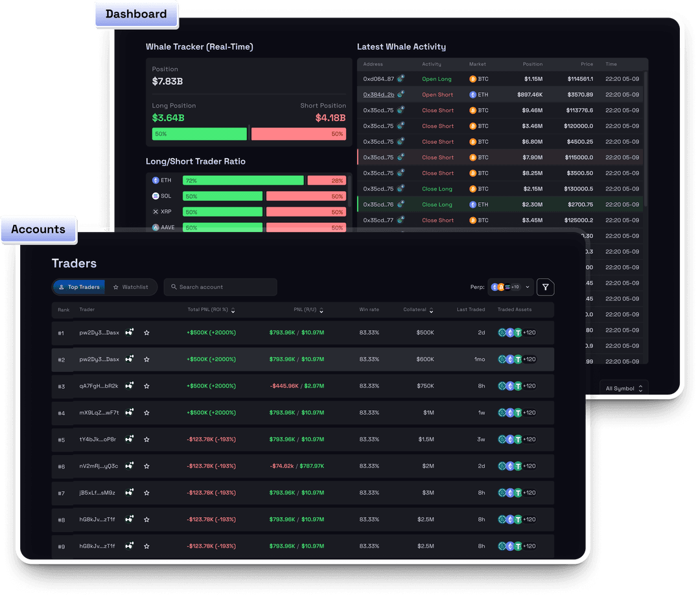Toggle the favorite star for rank #5 trader
700x602 pixels.
pos(146,439)
